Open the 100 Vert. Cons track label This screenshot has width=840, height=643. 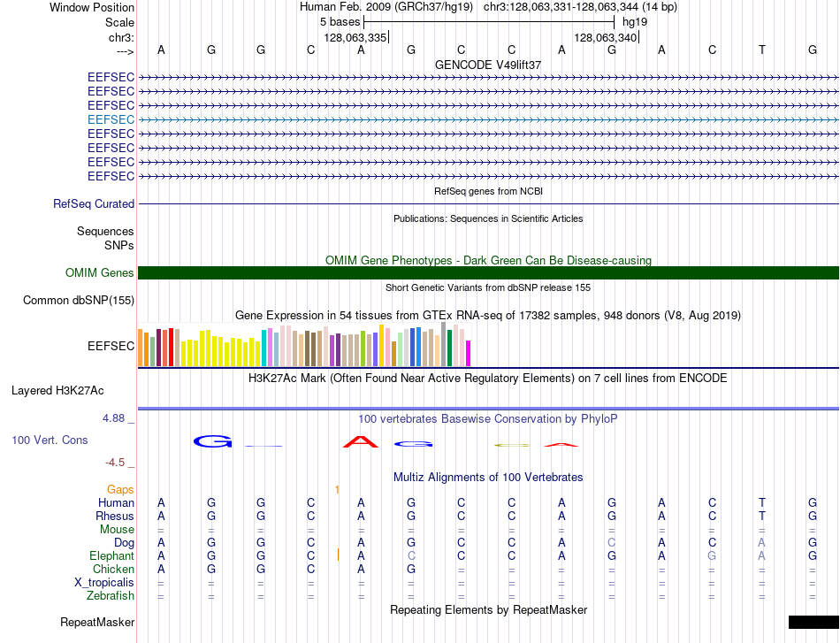(x=50, y=440)
